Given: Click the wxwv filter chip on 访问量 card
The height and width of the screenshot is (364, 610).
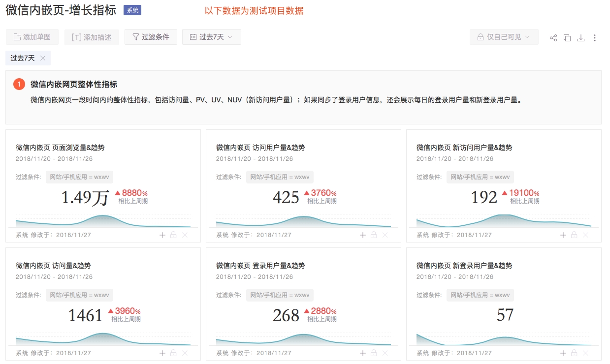Looking at the screenshot, I should point(79,295).
